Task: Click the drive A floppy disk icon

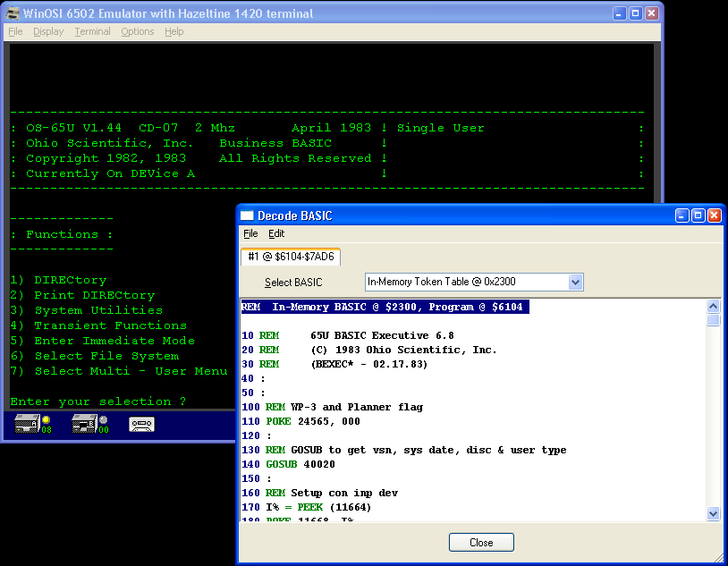Action: (27, 424)
